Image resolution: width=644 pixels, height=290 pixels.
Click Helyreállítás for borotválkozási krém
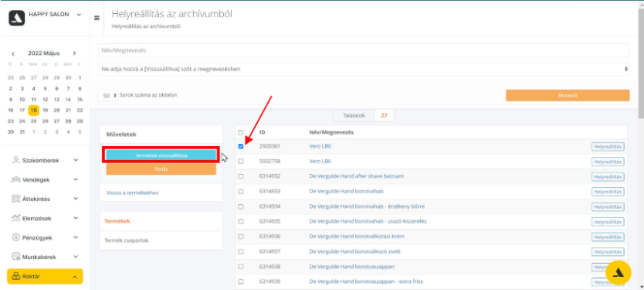[x=608, y=237]
